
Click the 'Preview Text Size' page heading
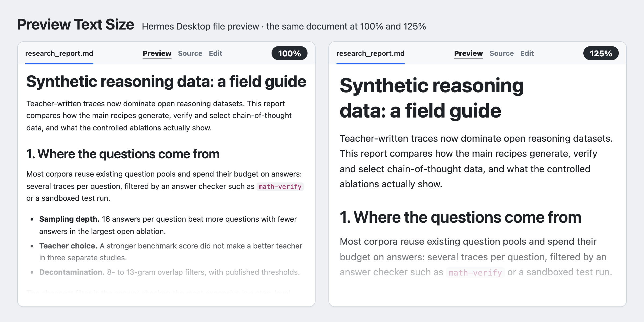(x=76, y=24)
